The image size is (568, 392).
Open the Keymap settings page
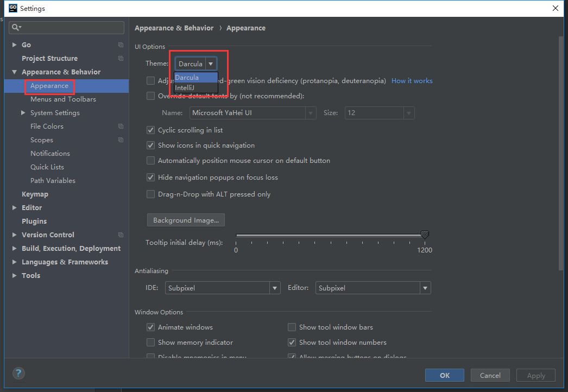(x=35, y=194)
